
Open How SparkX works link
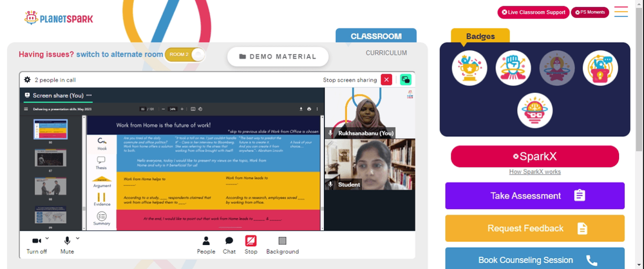click(535, 172)
